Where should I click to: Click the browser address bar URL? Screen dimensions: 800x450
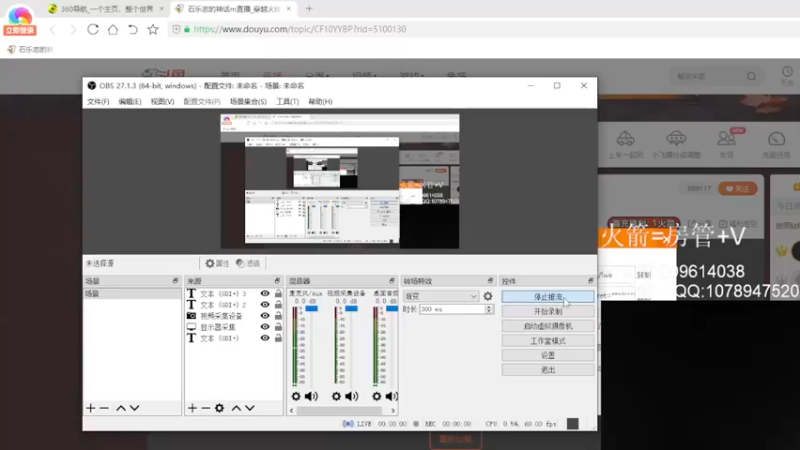[300, 29]
